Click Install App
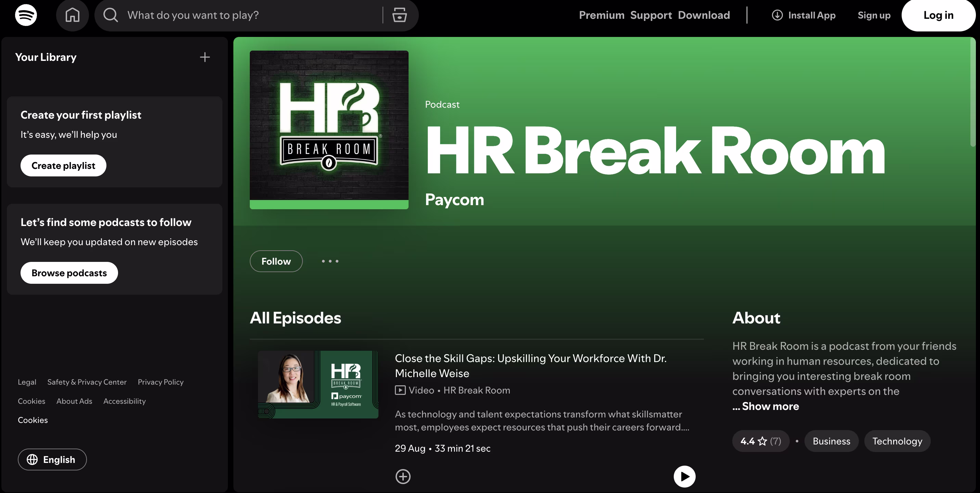The width and height of the screenshot is (980, 493). 804,15
